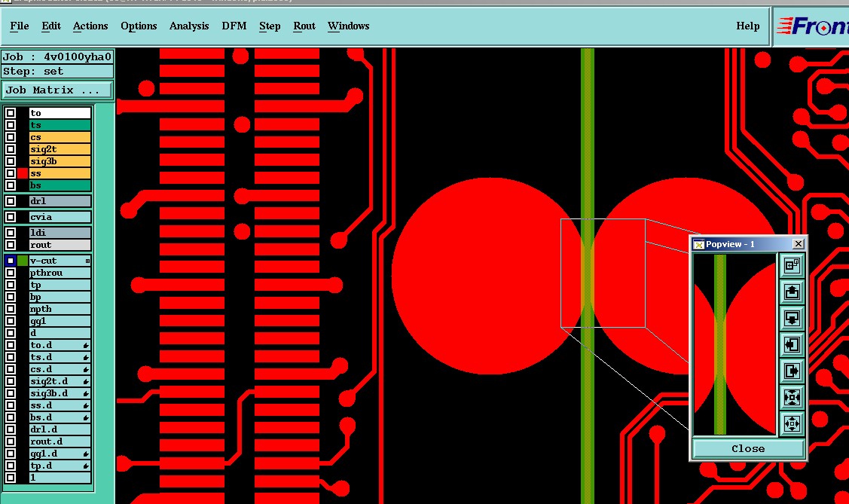Open the Actions menu
The width and height of the screenshot is (849, 504).
90,26
